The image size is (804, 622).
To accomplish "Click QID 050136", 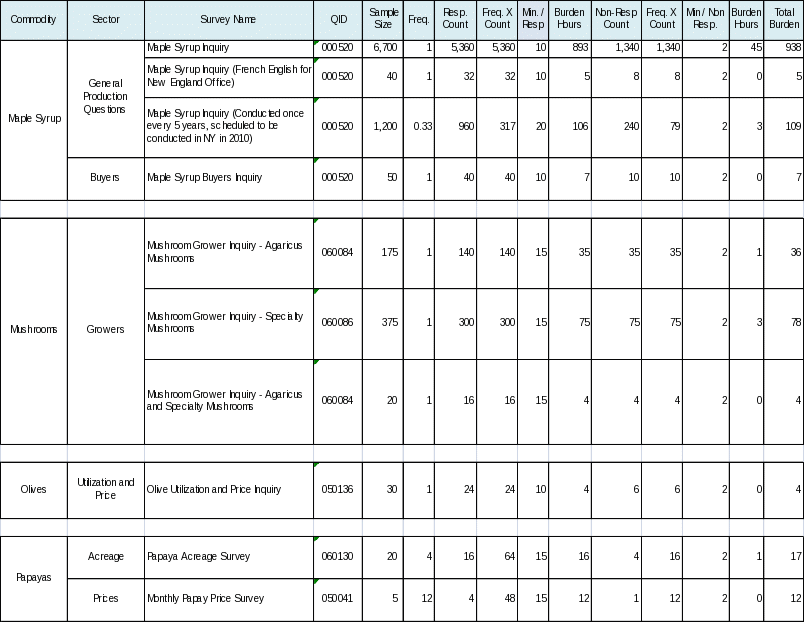I will tap(338, 490).
